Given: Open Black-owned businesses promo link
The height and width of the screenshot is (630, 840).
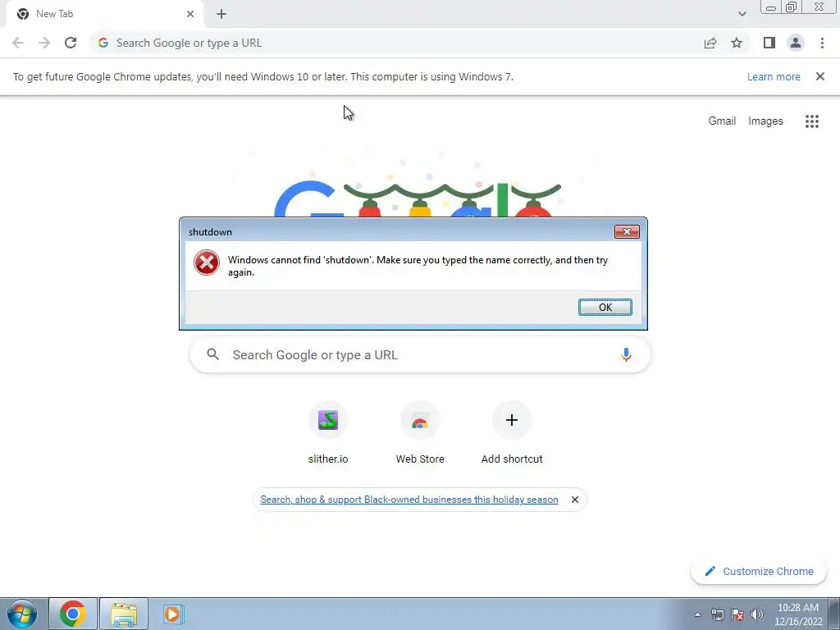Looking at the screenshot, I should [x=409, y=500].
